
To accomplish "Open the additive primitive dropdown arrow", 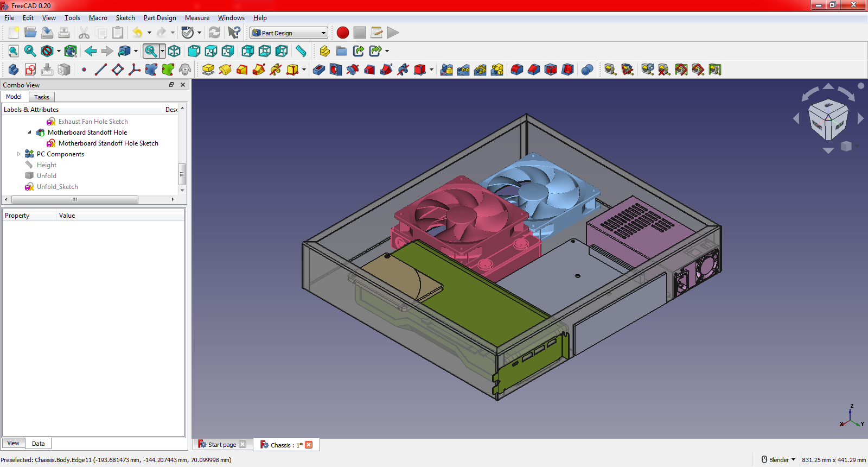I will (304, 70).
